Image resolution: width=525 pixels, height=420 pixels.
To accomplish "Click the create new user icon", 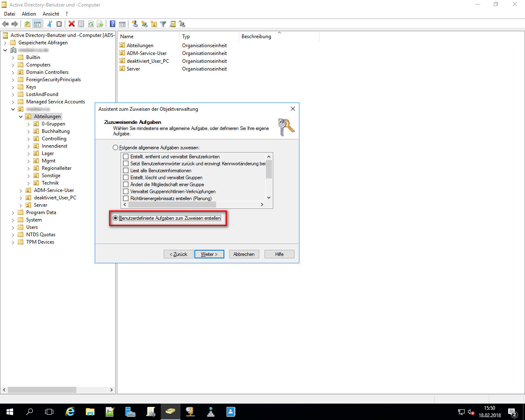I will [x=135, y=24].
